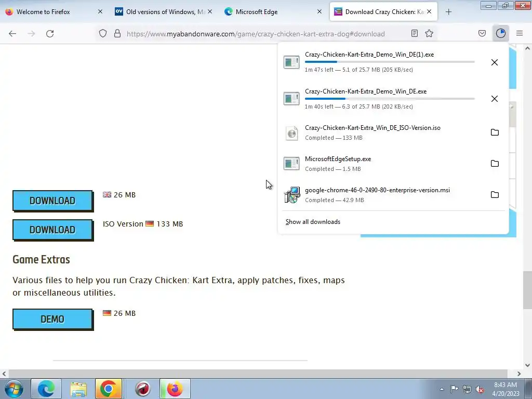Open the tracking protection shield icon
532x399 pixels.
click(x=103, y=33)
